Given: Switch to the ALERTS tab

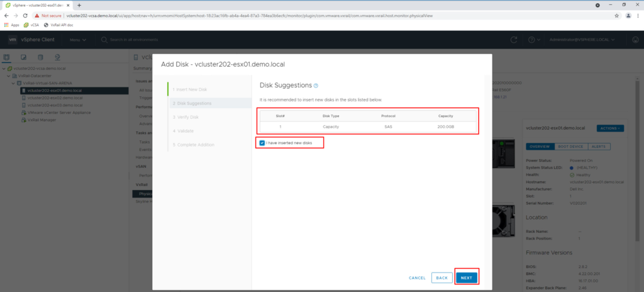Looking at the screenshot, I should 599,147.
